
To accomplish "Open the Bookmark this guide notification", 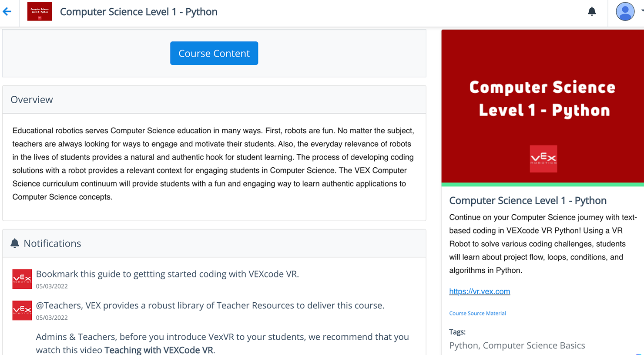I will (167, 274).
